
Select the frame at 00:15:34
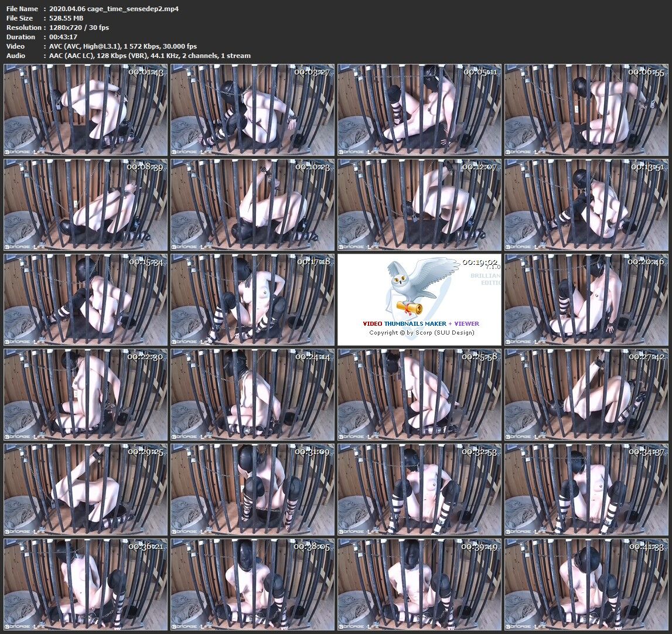pyautogui.click(x=86, y=299)
